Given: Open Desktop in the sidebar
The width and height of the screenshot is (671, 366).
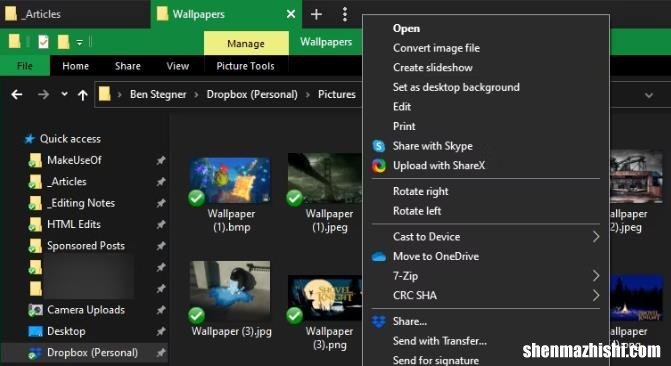Looking at the screenshot, I should pyautogui.click(x=66, y=331).
